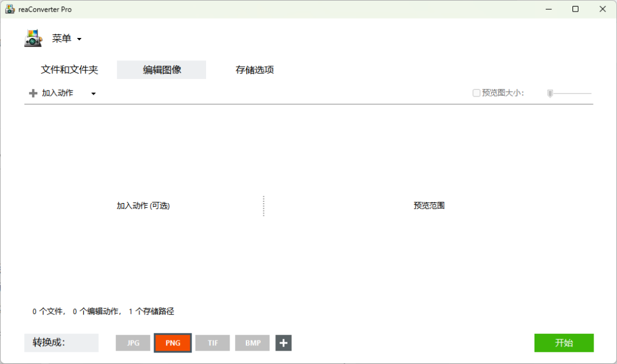Add another output format with the plus button
The height and width of the screenshot is (364, 617).
pyautogui.click(x=284, y=343)
